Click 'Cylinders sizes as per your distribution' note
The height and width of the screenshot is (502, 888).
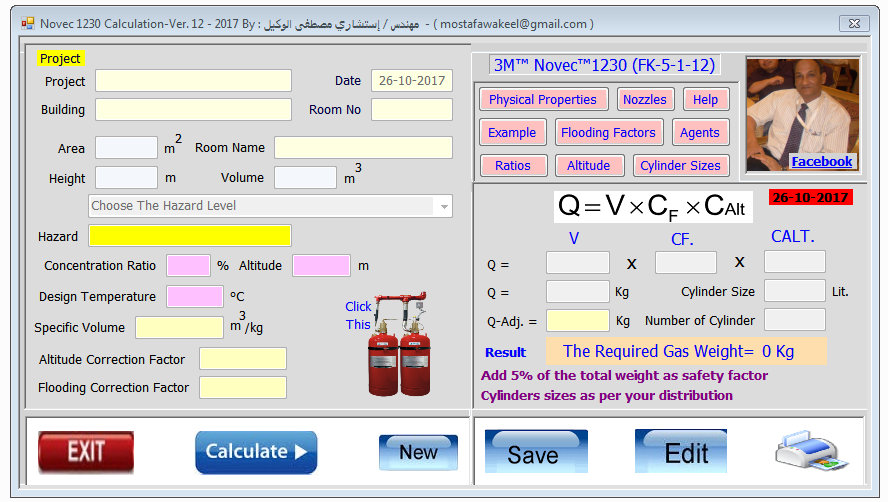(607, 395)
